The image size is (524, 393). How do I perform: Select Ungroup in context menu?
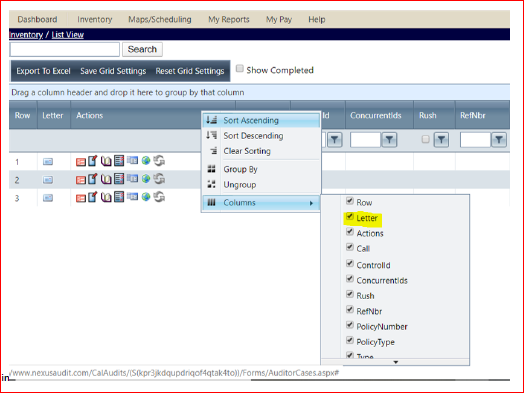tap(261, 185)
